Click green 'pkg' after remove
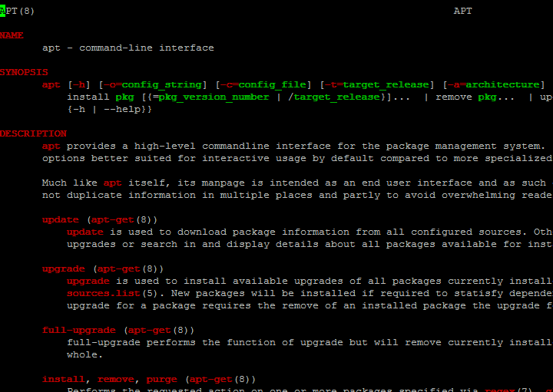 click(x=488, y=97)
